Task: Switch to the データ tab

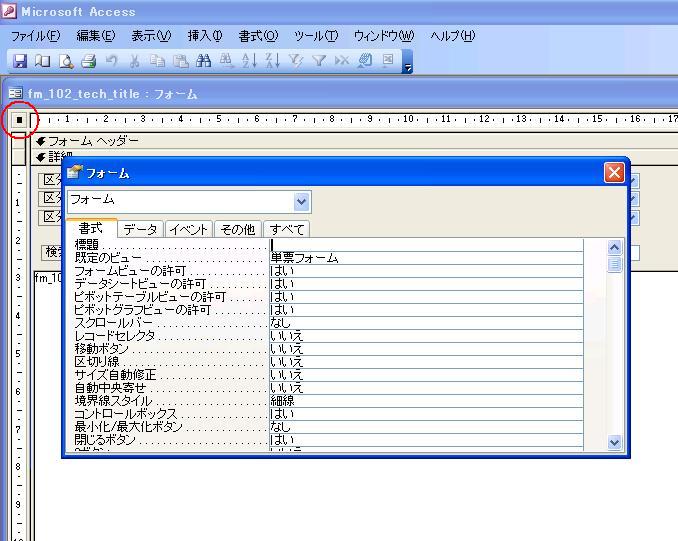Action: coord(140,229)
